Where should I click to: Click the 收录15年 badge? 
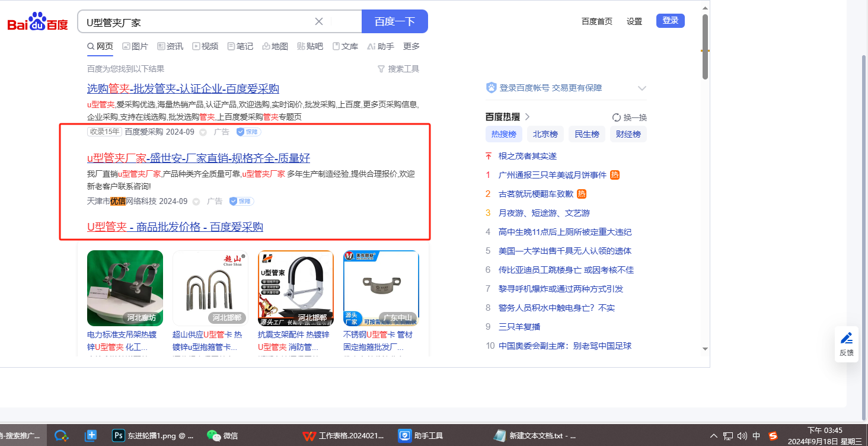104,132
